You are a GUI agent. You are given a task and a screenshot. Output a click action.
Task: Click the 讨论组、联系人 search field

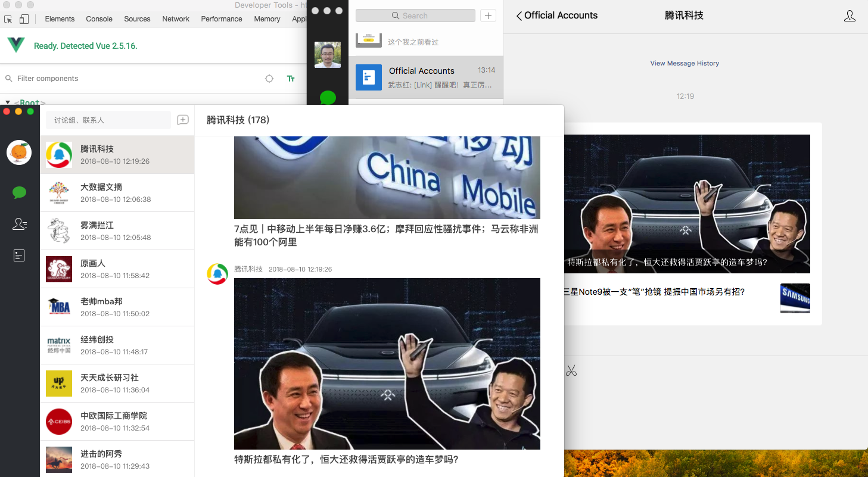(x=108, y=120)
